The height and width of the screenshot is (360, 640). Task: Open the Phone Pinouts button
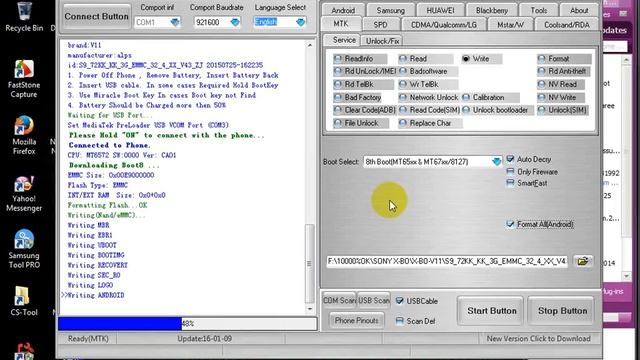pyautogui.click(x=356, y=321)
